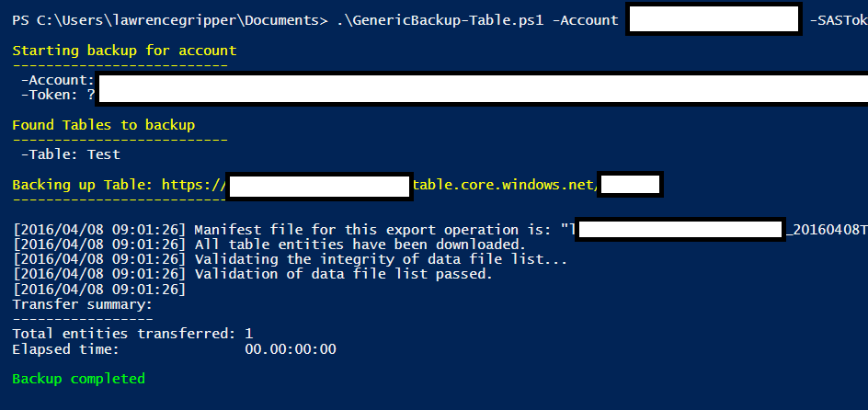
Task: Click the "Starting backup for account" heading
Action: tap(124, 51)
